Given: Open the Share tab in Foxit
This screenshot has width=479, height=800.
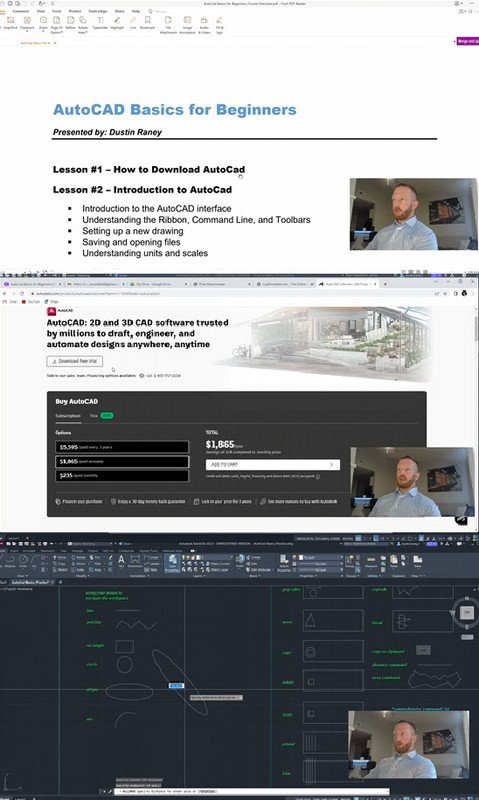Looking at the screenshot, I should 119,11.
